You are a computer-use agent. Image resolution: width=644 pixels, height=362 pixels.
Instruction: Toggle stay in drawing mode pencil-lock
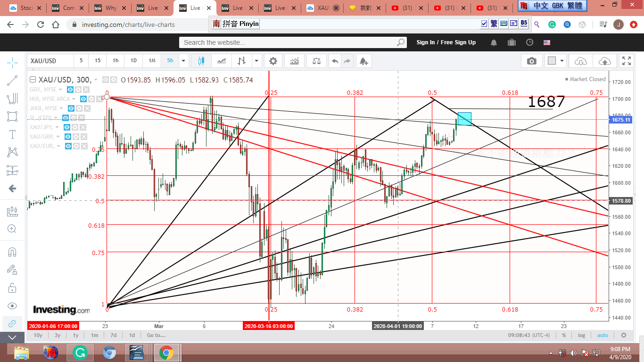point(12,270)
